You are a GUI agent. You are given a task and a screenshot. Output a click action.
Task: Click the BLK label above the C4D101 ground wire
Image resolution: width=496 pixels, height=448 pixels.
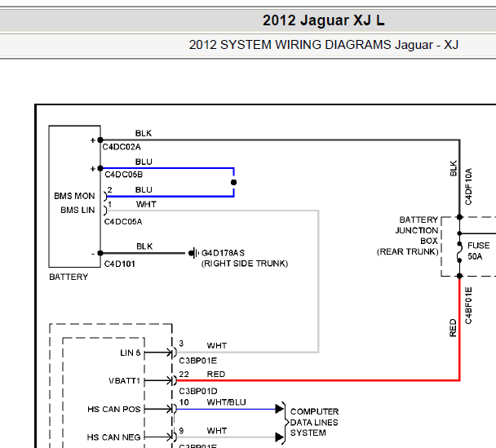(x=144, y=246)
